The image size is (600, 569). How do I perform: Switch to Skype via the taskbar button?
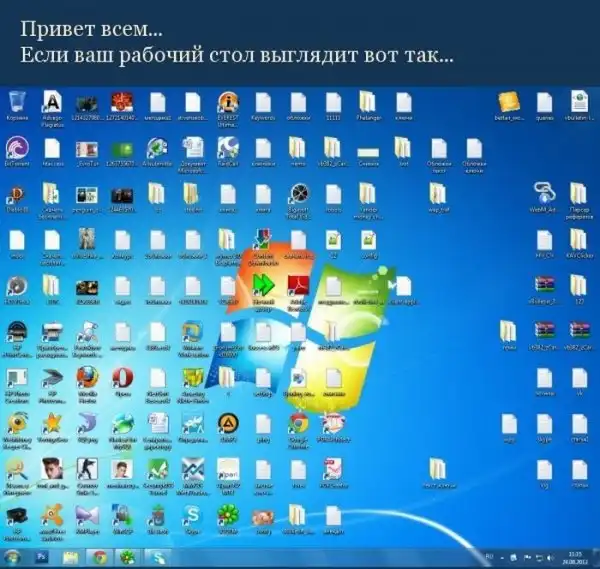pyautogui.click(x=157, y=556)
